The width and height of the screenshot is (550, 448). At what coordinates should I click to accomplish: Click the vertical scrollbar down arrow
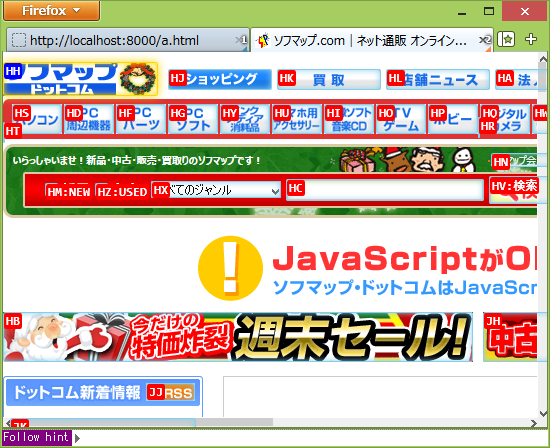543,414
